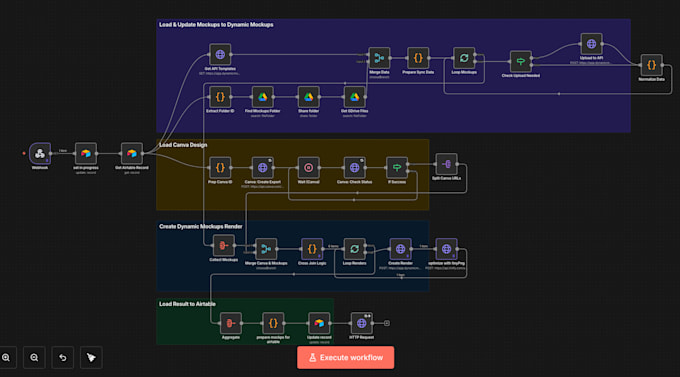This screenshot has width=680, height=377.
Task: Zoom out of the canvas
Action: coord(34,357)
